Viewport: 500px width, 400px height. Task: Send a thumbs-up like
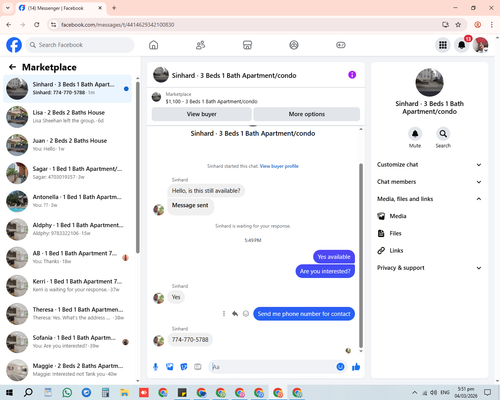[356, 367]
